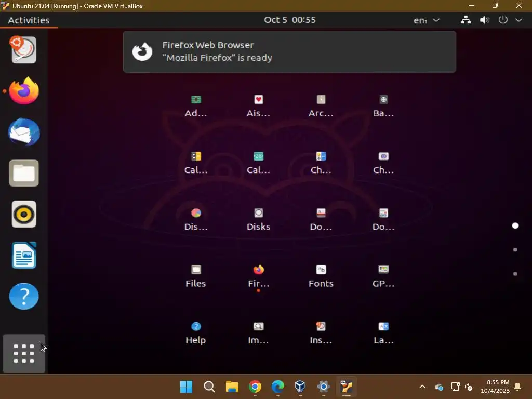Click the muted speaker tray icon
The height and width of the screenshot is (399, 532).
469,387
